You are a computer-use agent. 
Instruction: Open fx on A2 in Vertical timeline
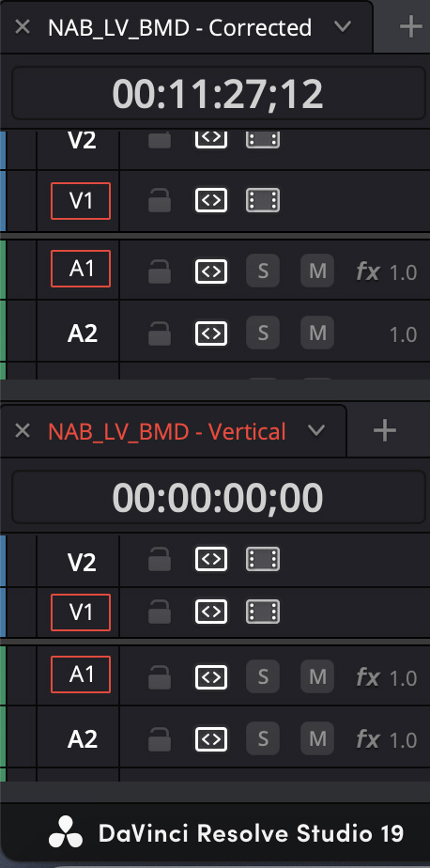(368, 738)
